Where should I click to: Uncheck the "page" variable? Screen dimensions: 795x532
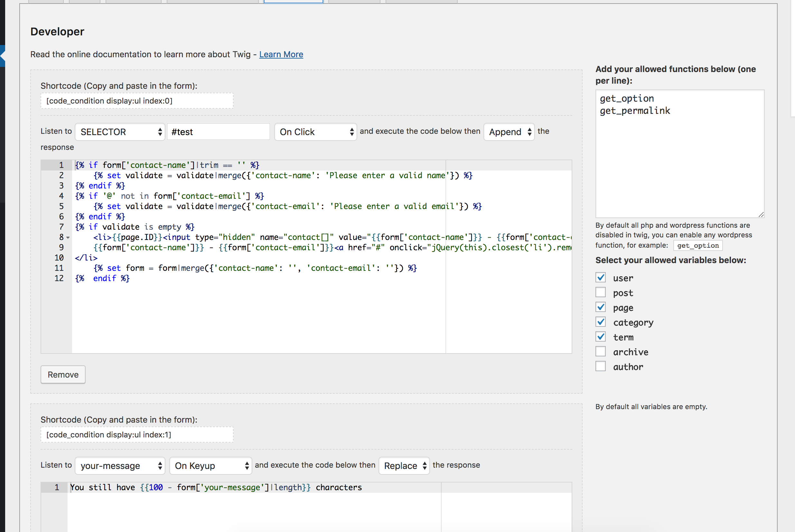(x=601, y=307)
